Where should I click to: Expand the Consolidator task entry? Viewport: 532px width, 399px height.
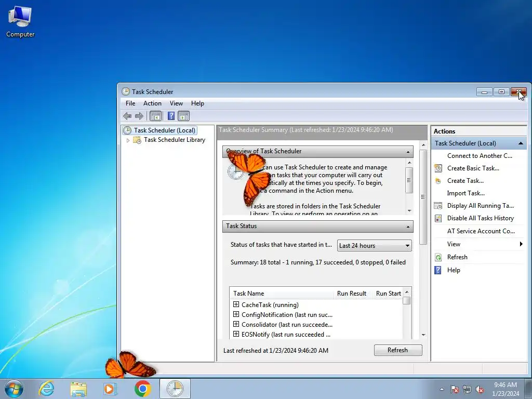(236, 324)
